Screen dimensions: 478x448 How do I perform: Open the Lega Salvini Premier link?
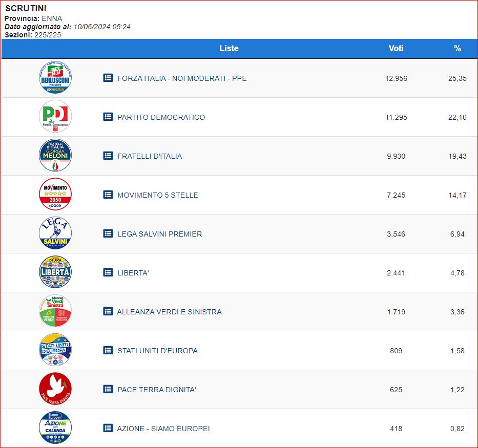pos(159,234)
